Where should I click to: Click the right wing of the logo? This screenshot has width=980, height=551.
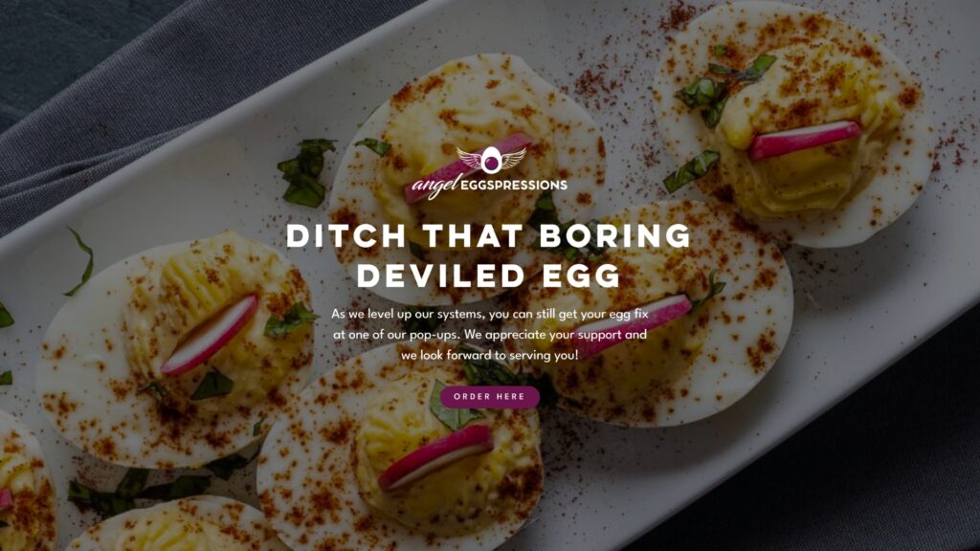(513, 158)
